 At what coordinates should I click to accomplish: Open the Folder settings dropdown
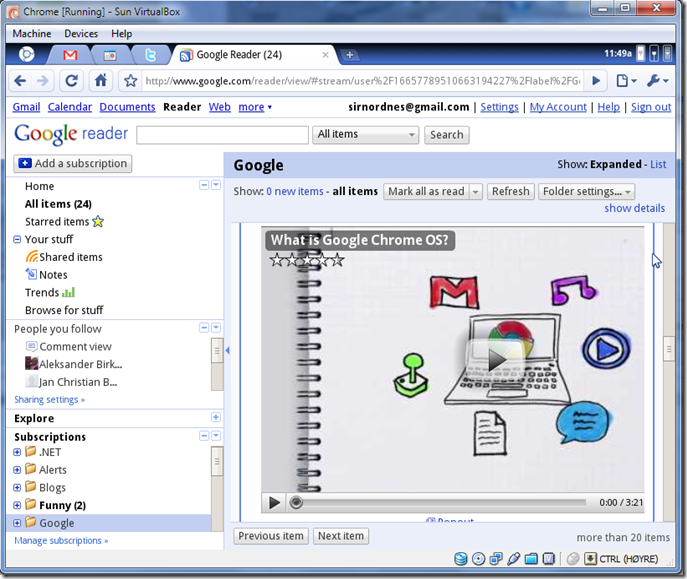586,192
